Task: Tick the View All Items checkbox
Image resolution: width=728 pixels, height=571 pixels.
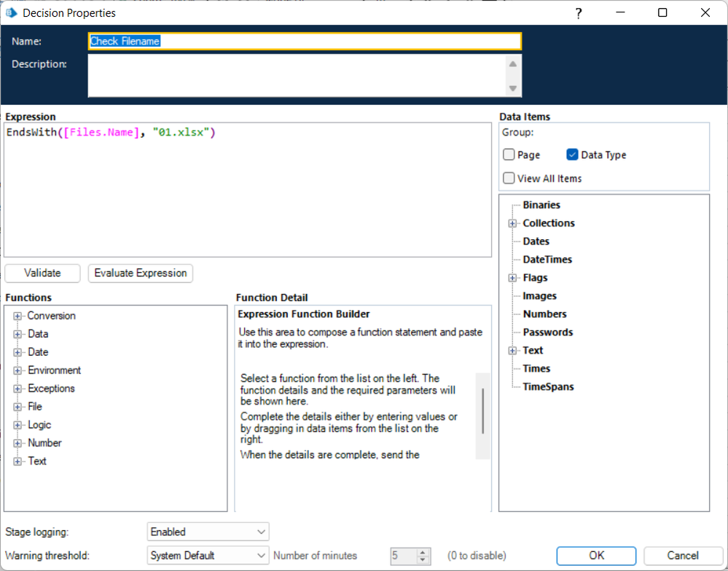Action: 509,178
